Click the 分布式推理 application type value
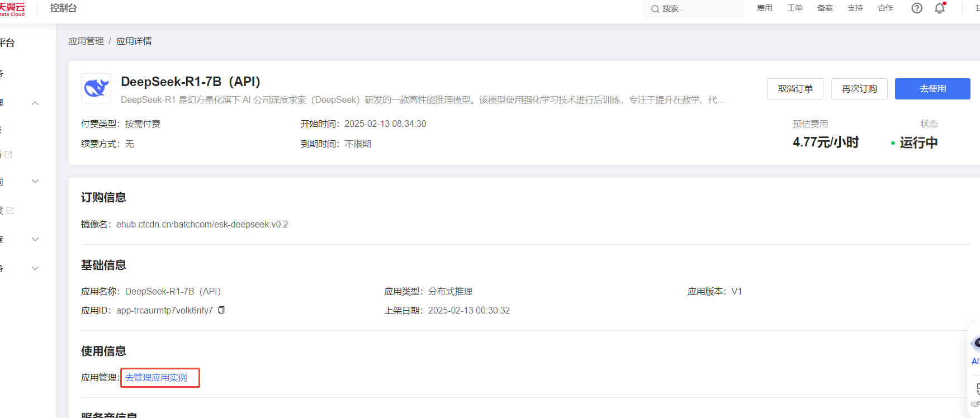Screen dimensions: 980x418 [450, 292]
